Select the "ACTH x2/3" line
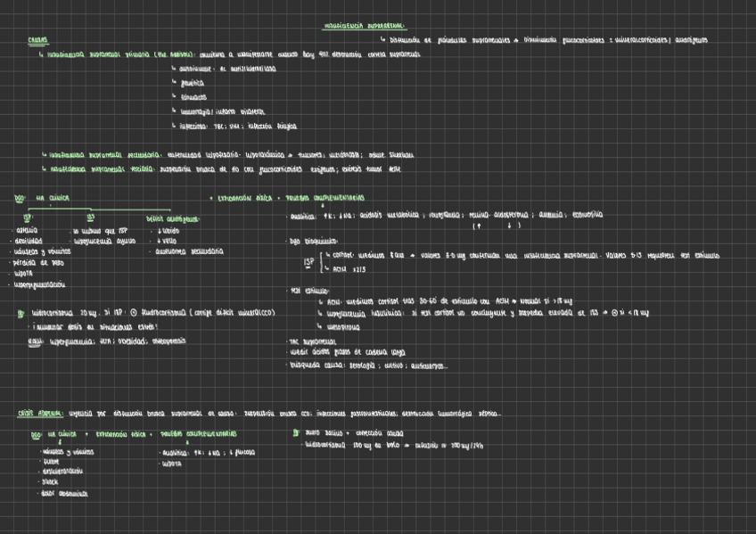Screen dimensions: 756x534 point(349,269)
